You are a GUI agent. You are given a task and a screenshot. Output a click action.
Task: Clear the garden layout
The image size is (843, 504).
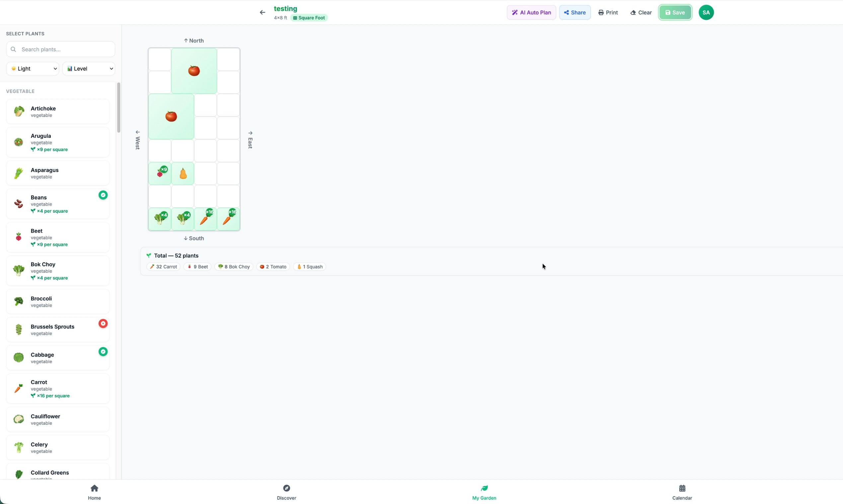point(641,12)
